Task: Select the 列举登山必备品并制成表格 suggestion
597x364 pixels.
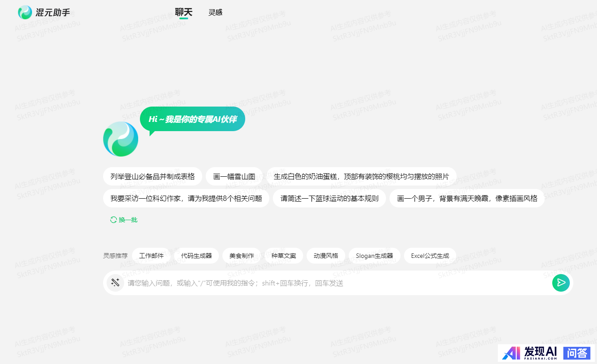Action: pyautogui.click(x=153, y=176)
